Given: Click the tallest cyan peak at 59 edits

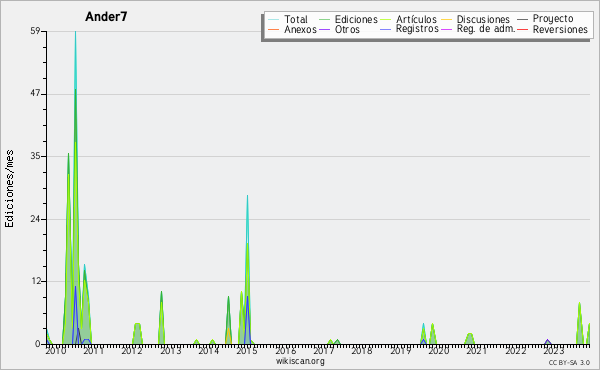Looking at the screenshot, I should [x=75, y=32].
